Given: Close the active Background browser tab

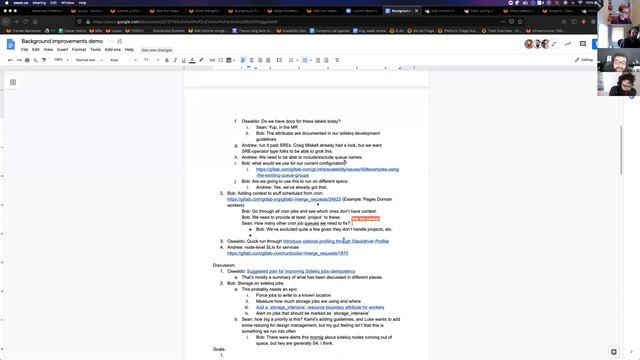Looking at the screenshot, I should (x=416, y=11).
